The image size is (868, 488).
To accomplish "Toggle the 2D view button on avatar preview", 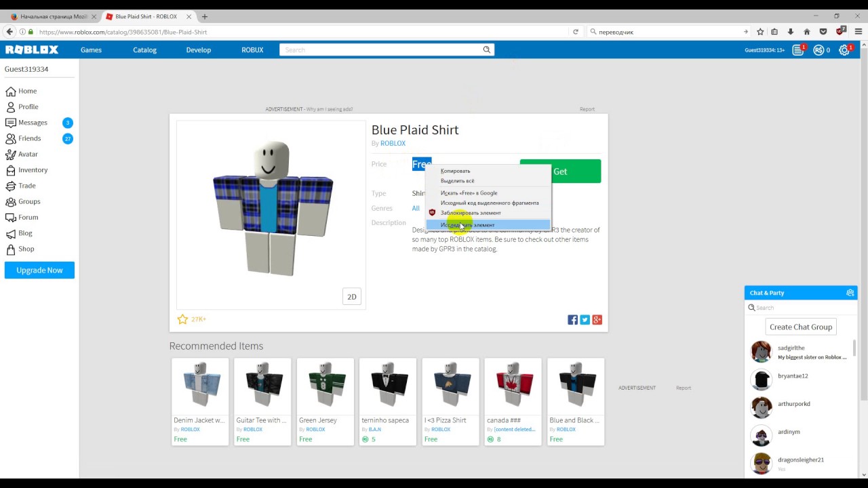I will pos(352,297).
